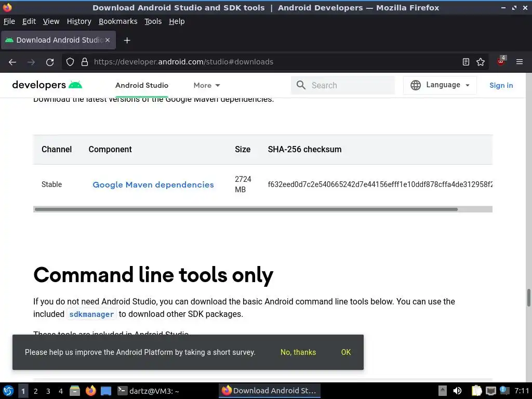Select Download Android St... taskbar window
The width and height of the screenshot is (532, 399).
[x=270, y=391]
